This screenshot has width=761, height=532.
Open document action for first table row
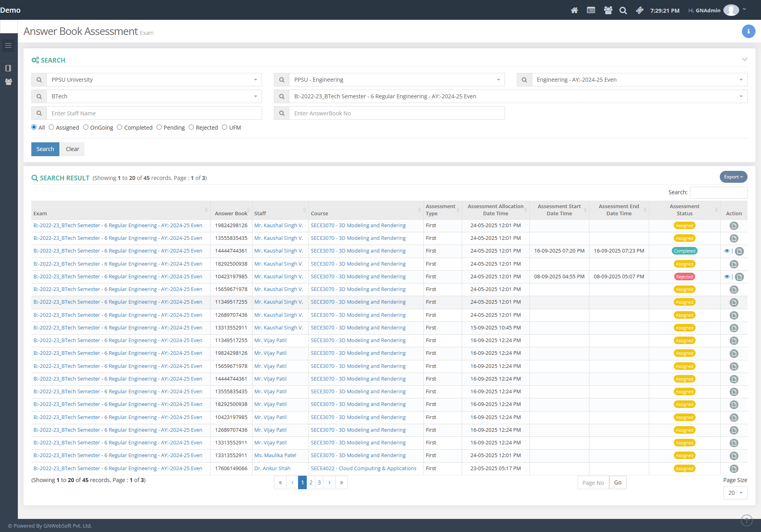point(734,226)
